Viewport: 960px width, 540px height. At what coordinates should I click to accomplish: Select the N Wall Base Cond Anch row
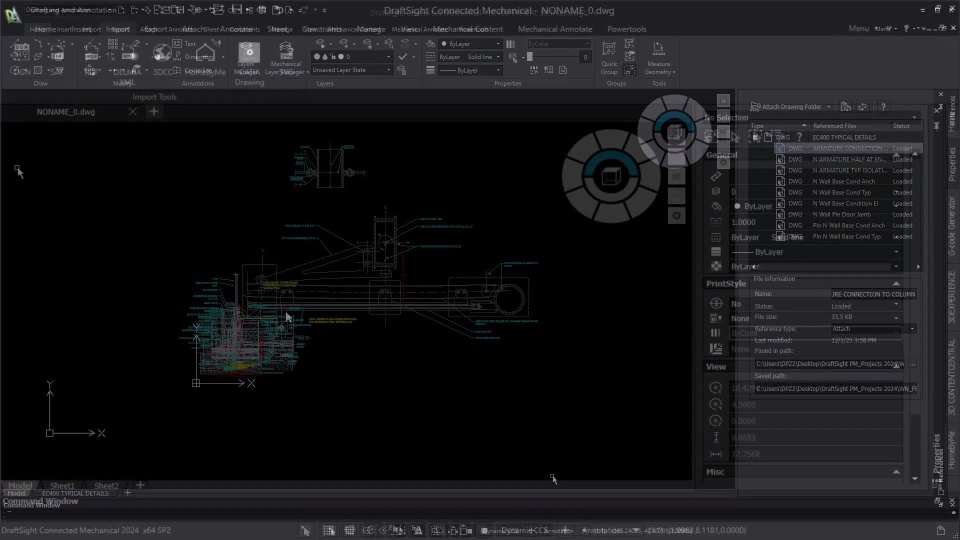tap(847, 181)
